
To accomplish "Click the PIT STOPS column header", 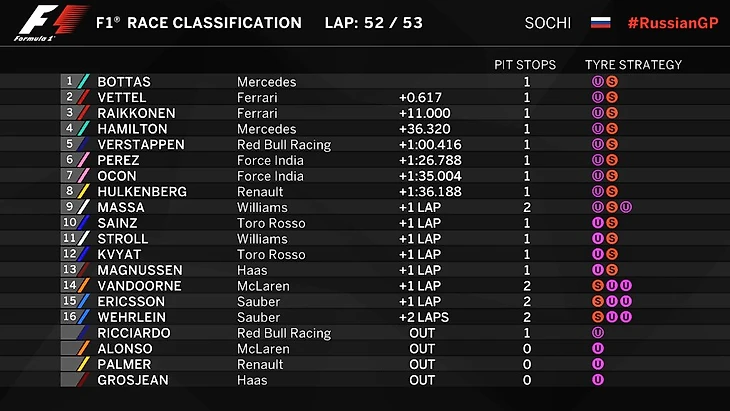I will [x=525, y=65].
